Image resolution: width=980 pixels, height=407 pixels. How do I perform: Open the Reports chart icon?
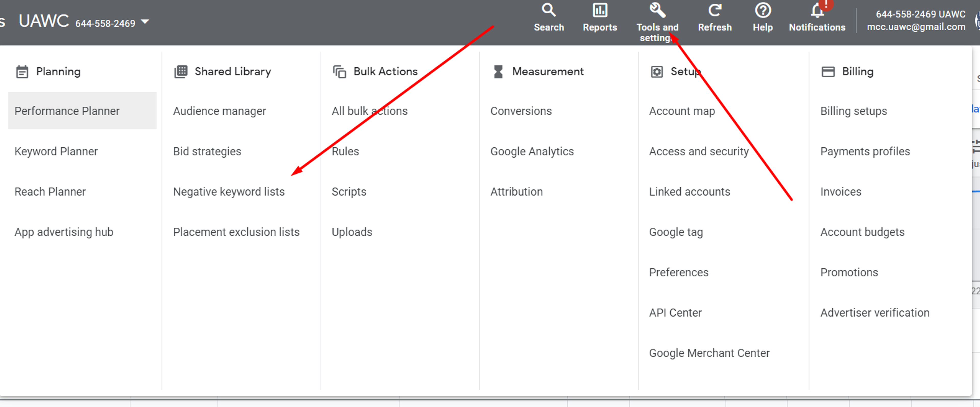600,10
